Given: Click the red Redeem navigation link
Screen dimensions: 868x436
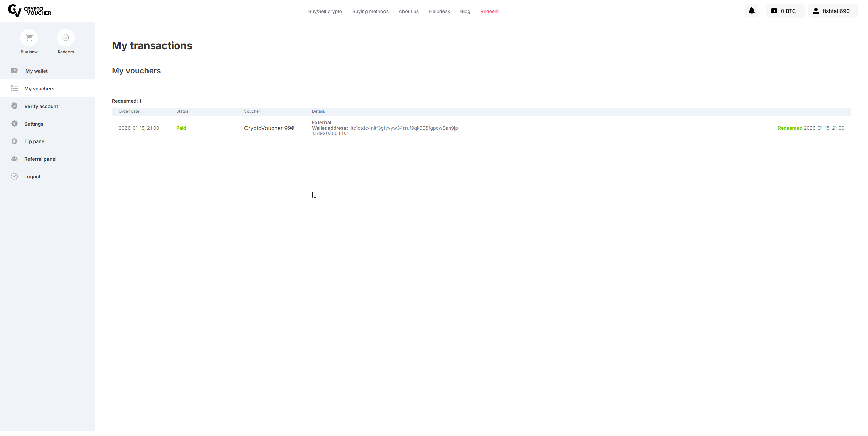Looking at the screenshot, I should click(x=489, y=11).
